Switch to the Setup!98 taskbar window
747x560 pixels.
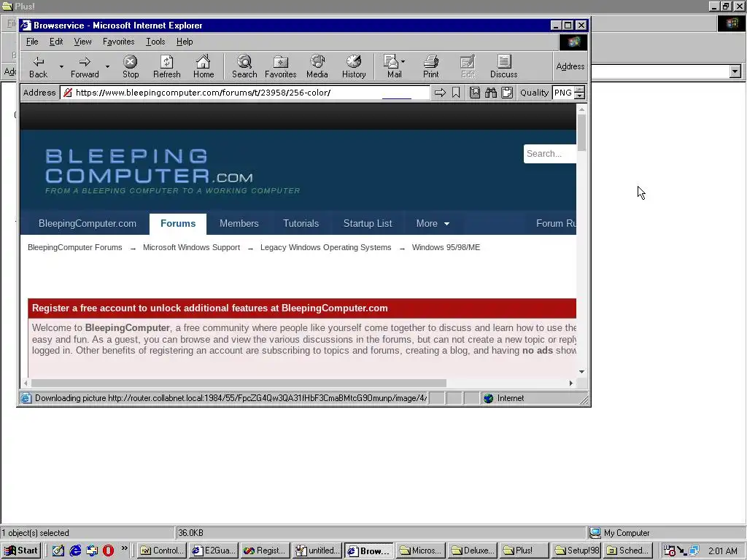point(576,551)
